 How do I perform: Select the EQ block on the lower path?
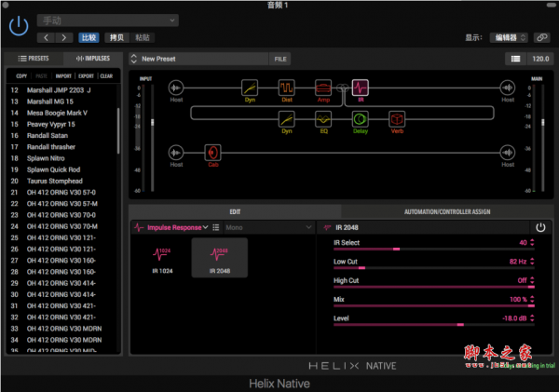tap(323, 119)
